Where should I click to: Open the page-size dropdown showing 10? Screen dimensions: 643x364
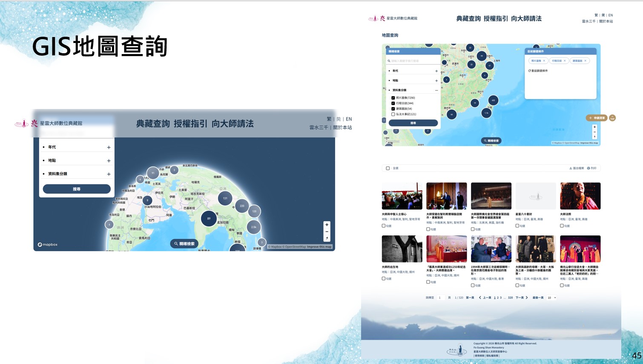pyautogui.click(x=551, y=298)
